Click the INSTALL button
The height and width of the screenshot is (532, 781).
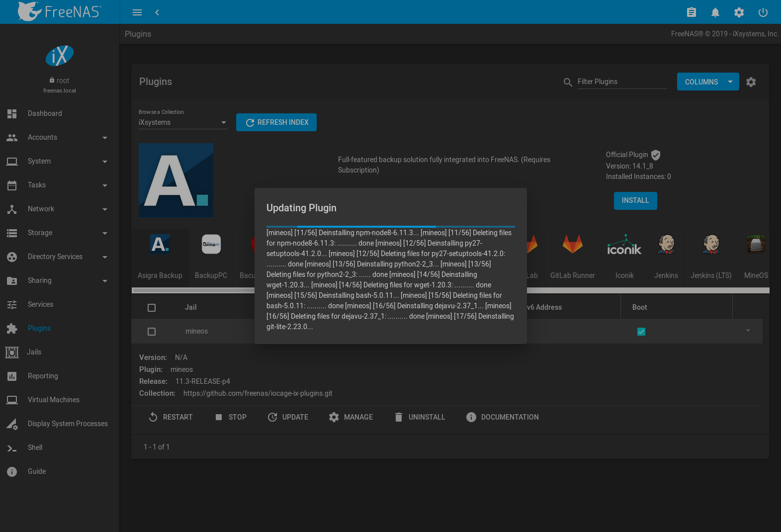[635, 201]
